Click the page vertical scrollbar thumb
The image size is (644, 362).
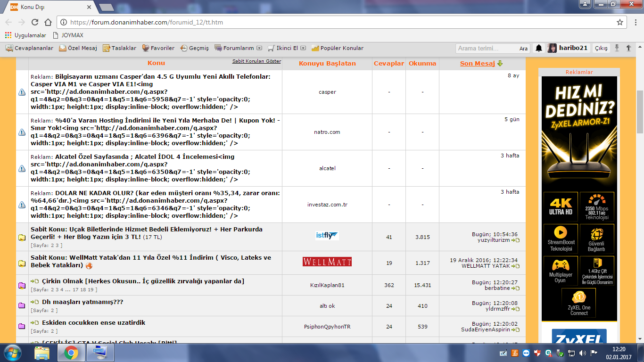(x=640, y=112)
